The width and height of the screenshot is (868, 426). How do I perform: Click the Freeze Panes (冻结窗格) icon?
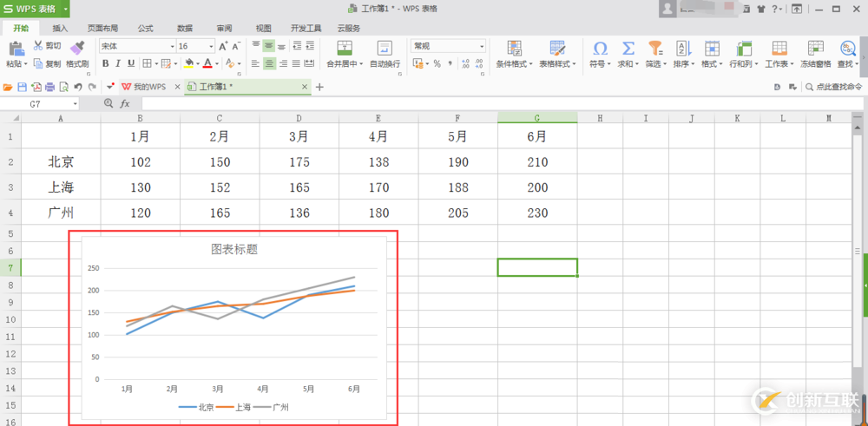(x=815, y=49)
